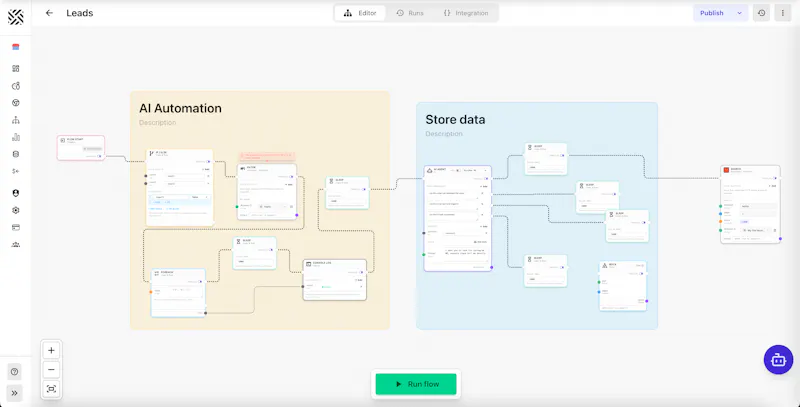Toggle the Console Log node switch
This screenshot has height=407, width=800.
(x=361, y=272)
